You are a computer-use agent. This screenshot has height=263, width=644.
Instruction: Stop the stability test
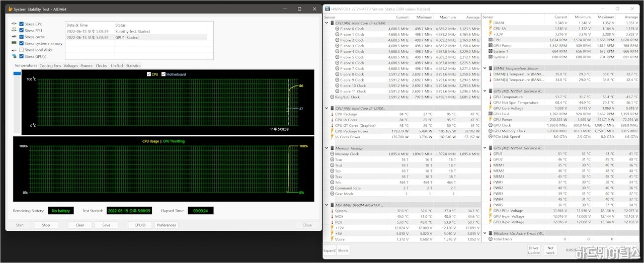(x=46, y=225)
